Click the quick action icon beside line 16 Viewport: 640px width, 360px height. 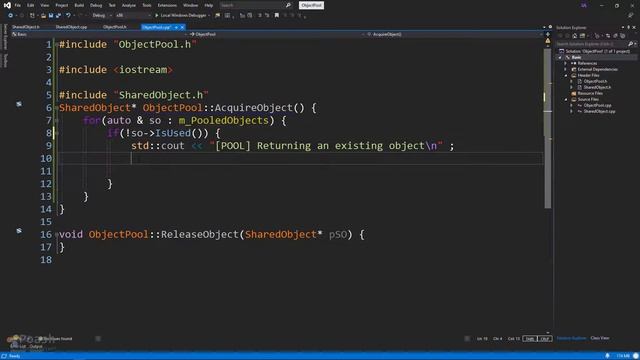19,231
